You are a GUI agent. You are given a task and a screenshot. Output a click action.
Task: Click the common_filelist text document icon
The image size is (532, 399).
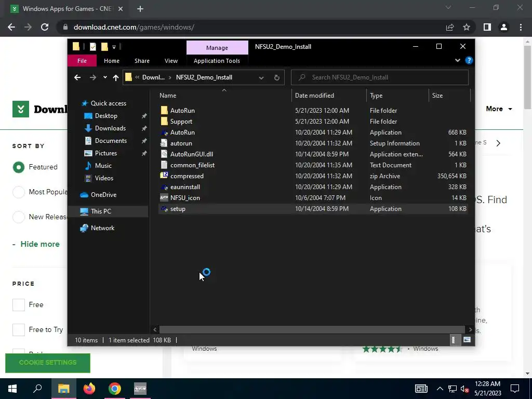coord(164,165)
